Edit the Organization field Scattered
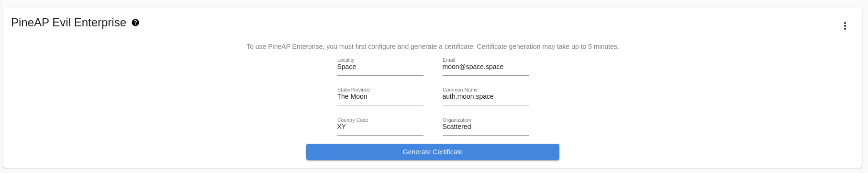Image resolution: width=868 pixels, height=173 pixels. 486,127
